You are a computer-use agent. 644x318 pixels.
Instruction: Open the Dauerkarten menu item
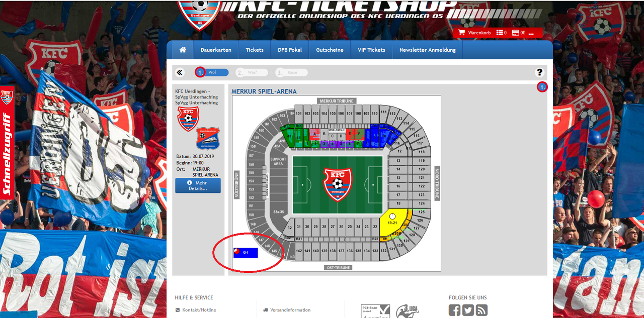(x=216, y=50)
